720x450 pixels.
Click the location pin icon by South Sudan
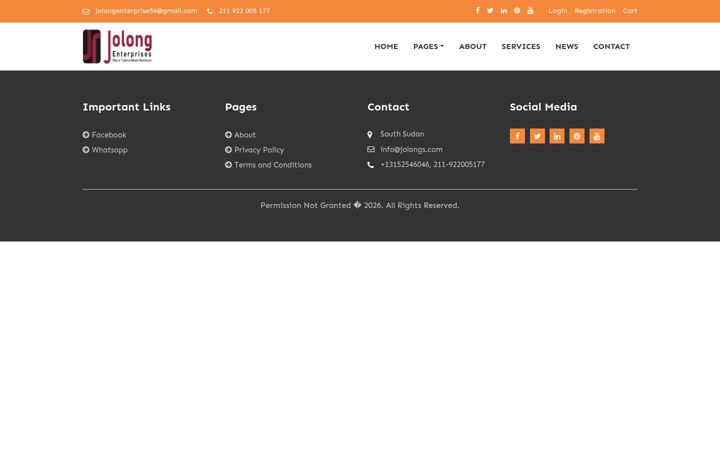click(370, 135)
